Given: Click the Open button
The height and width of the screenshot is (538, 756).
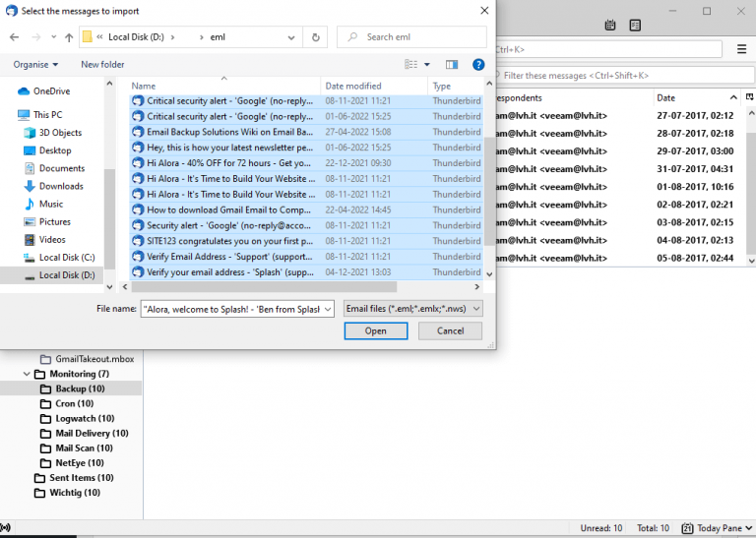Looking at the screenshot, I should coord(375,331).
